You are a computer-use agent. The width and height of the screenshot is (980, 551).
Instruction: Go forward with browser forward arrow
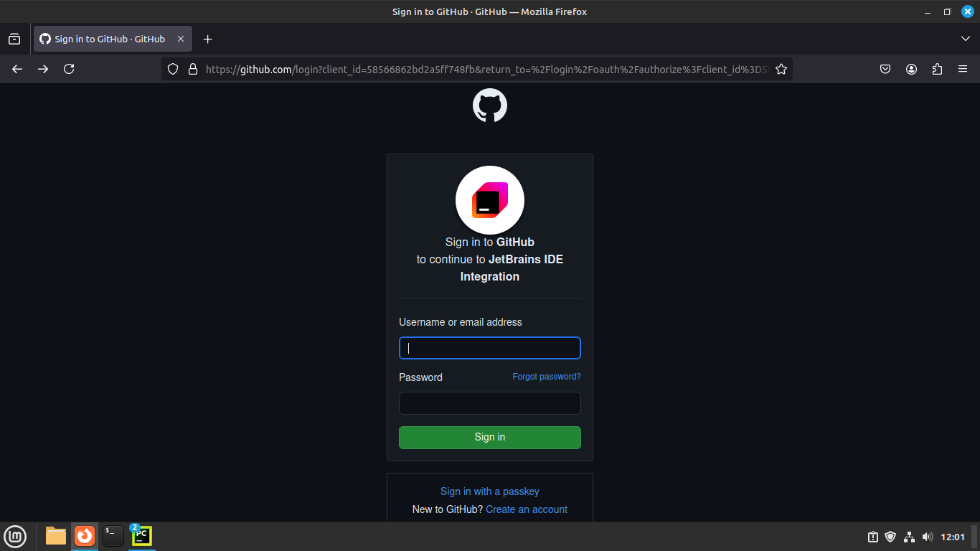[x=43, y=69]
